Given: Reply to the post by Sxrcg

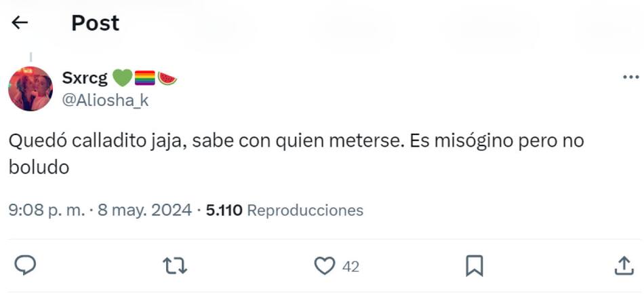Looking at the screenshot, I should 25,266.
